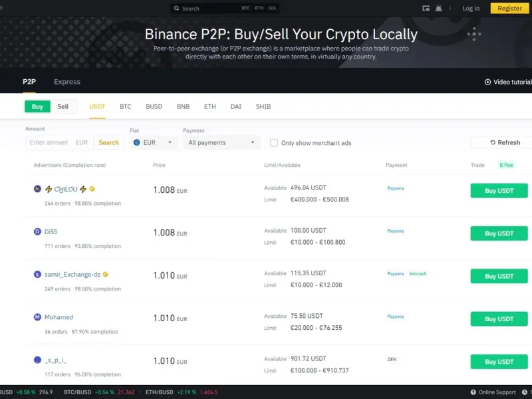Select the BUSD crypto tab
Viewport: 532px width, 399px height.
pos(154,106)
